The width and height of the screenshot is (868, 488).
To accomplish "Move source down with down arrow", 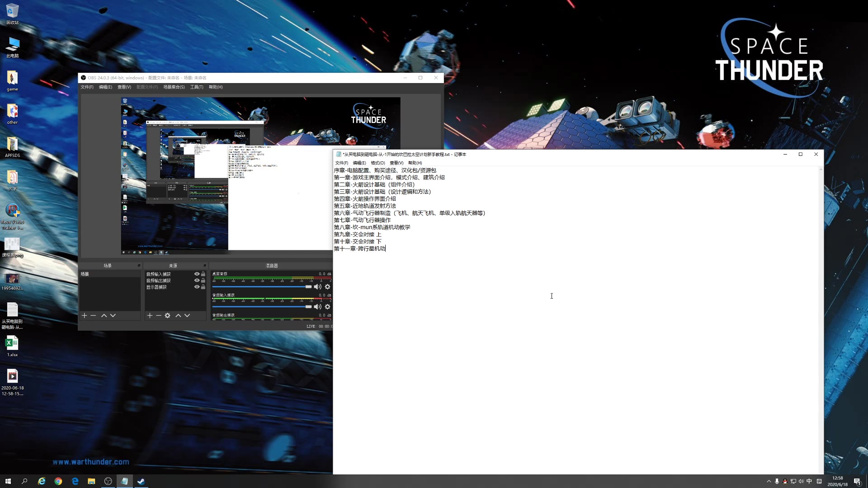I will point(187,315).
